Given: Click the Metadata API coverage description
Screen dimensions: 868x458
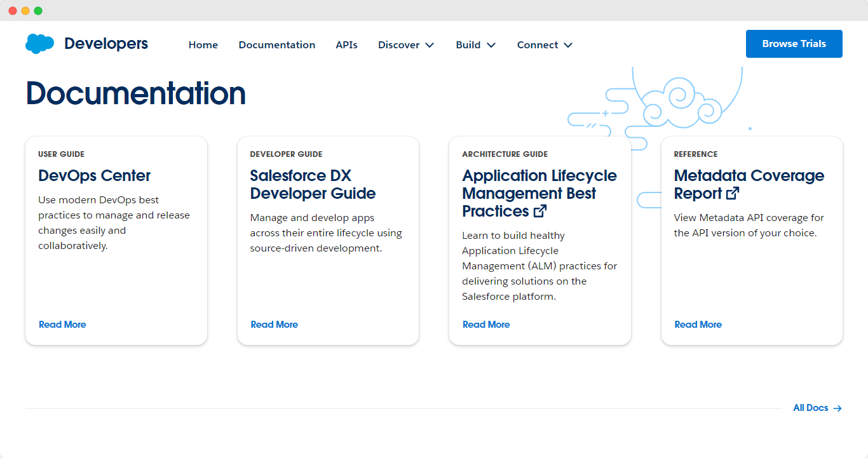Looking at the screenshot, I should click(x=749, y=226).
